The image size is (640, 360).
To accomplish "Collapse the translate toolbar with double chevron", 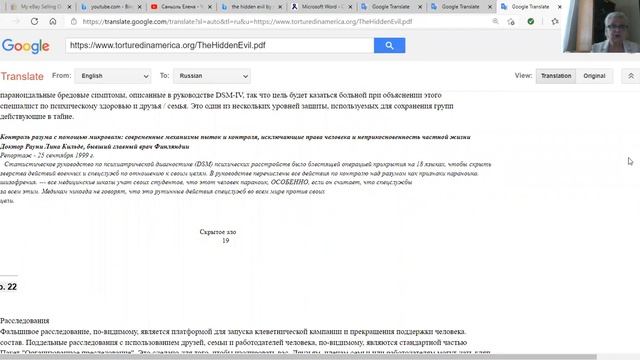I will pyautogui.click(x=631, y=76).
